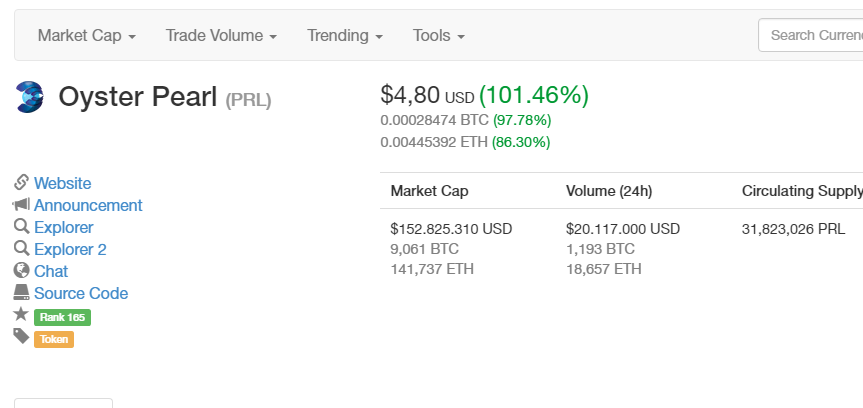Open the first Explorer link
The image size is (863, 408).
(x=63, y=227)
